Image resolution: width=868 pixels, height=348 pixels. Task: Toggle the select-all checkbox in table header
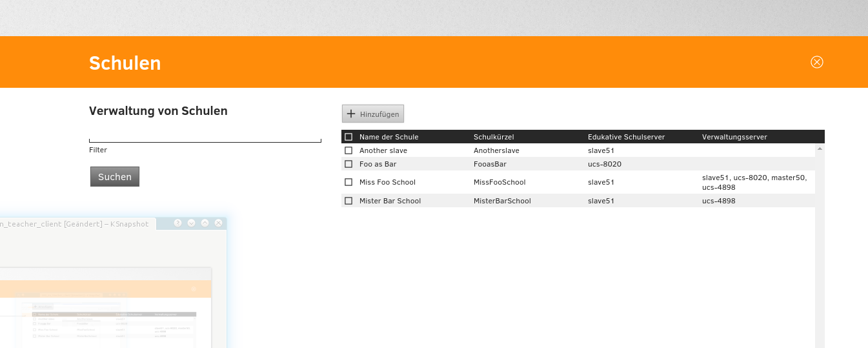click(x=348, y=137)
